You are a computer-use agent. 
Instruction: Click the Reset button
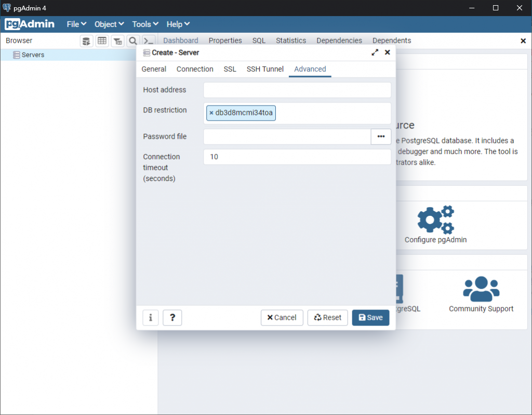(327, 318)
